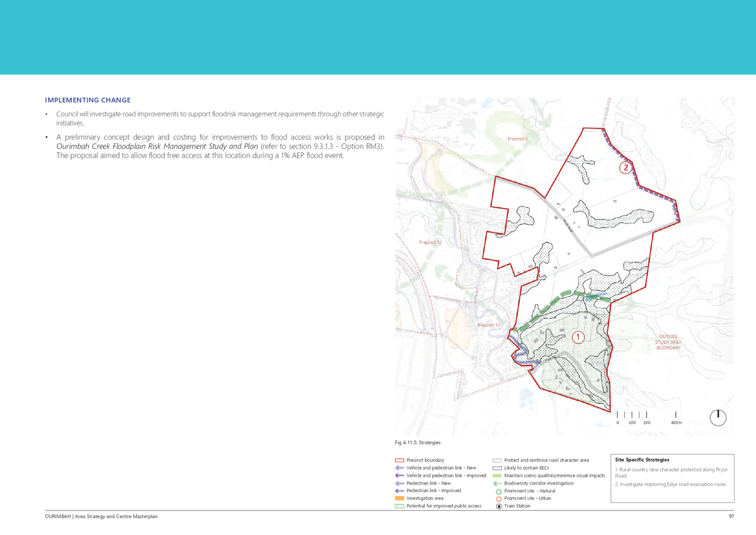This screenshot has height=535, width=756.
Task: Click the red boundary outline legend icon
Action: tap(399, 460)
